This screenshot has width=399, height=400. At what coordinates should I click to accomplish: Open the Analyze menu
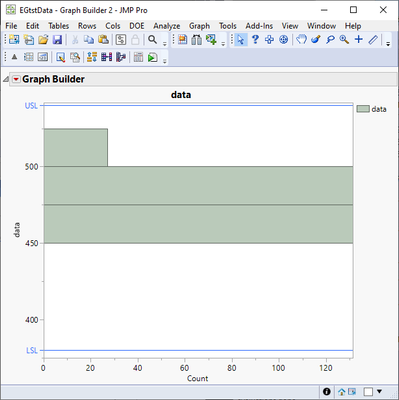click(x=167, y=26)
